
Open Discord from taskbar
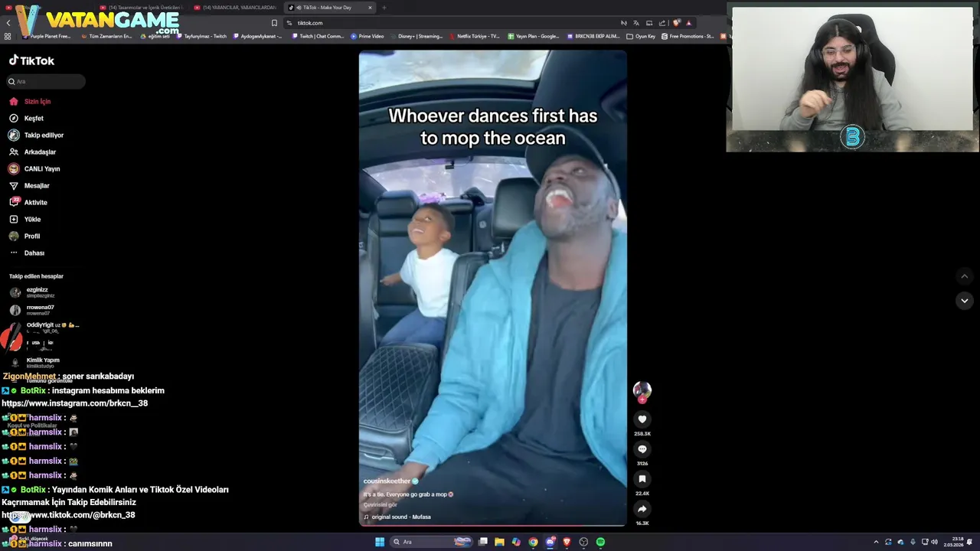click(x=550, y=542)
